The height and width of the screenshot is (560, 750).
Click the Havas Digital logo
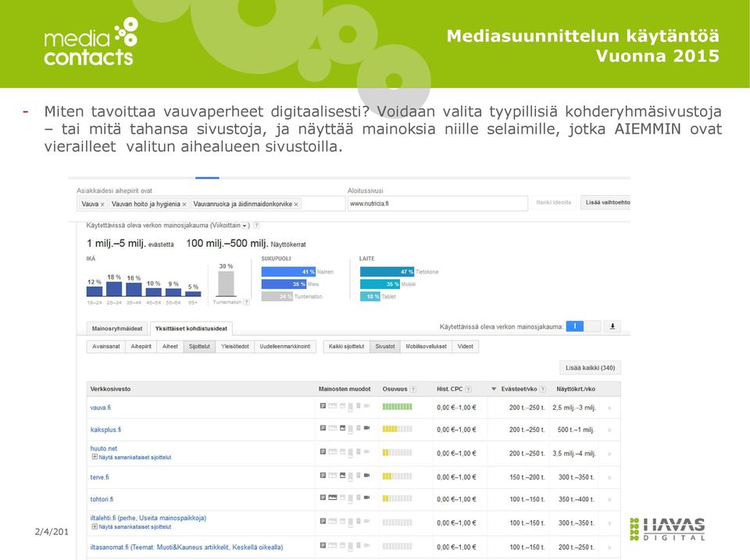(668, 529)
